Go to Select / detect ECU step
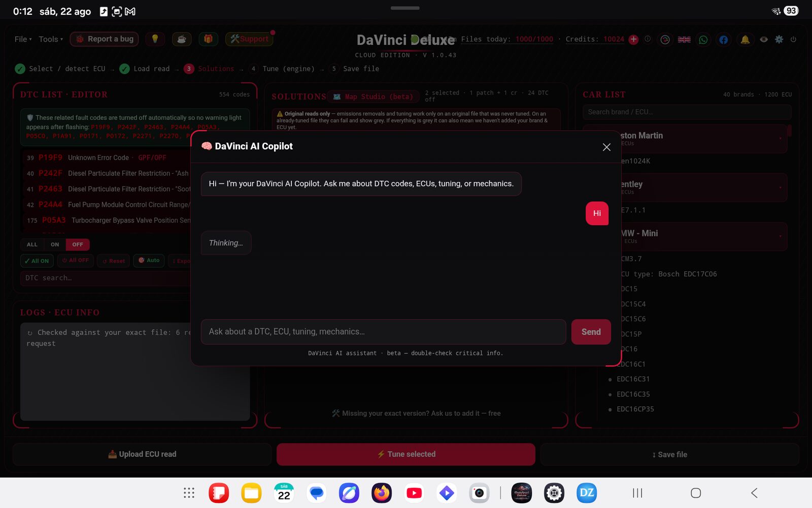Image resolution: width=812 pixels, height=508 pixels. (60, 69)
